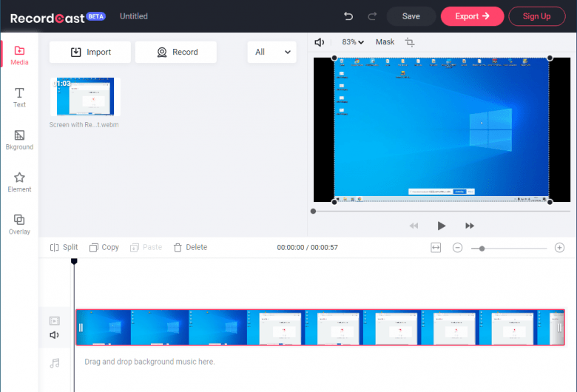The width and height of the screenshot is (577, 392).
Task: Click the redo arrow icon
Action: tap(372, 16)
